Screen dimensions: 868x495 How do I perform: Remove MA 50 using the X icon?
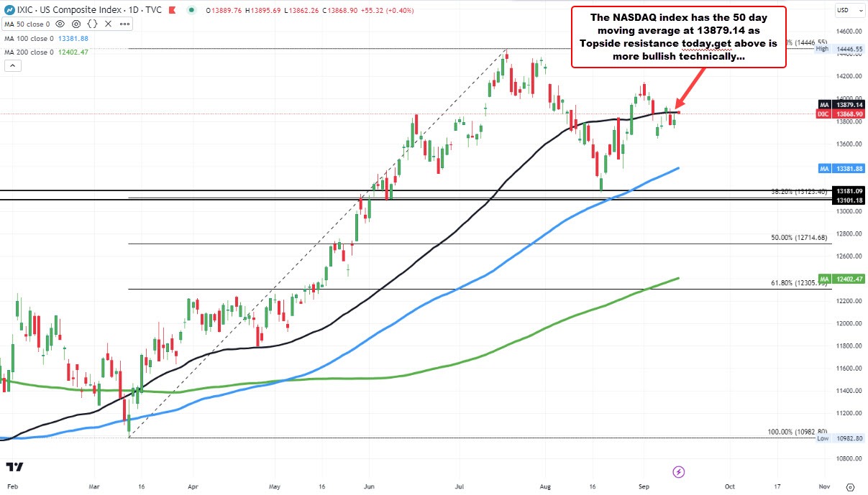coord(108,24)
